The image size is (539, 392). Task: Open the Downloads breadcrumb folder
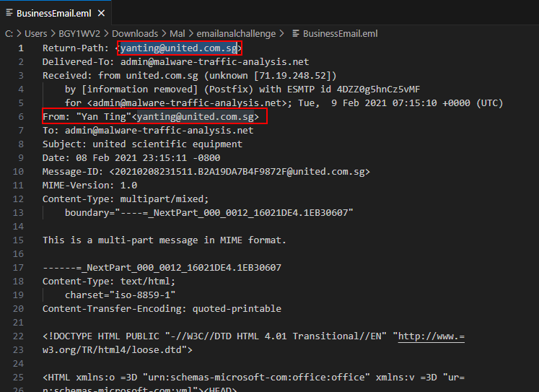[x=135, y=33]
